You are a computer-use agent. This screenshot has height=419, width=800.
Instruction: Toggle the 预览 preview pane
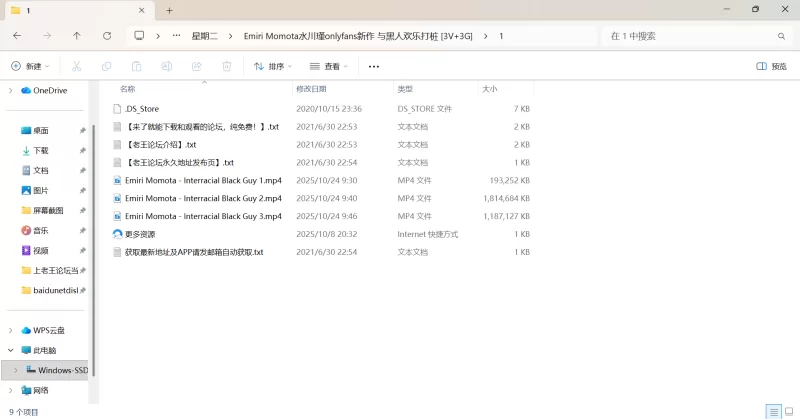click(x=771, y=66)
